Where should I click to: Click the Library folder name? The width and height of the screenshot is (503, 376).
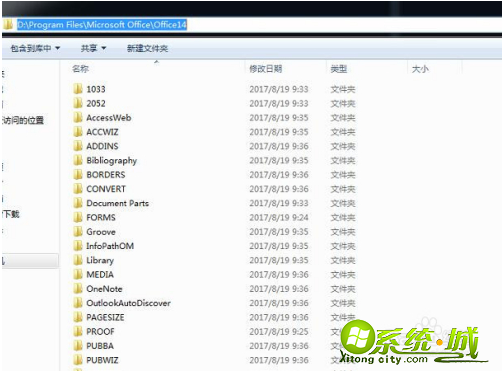pyautogui.click(x=100, y=261)
